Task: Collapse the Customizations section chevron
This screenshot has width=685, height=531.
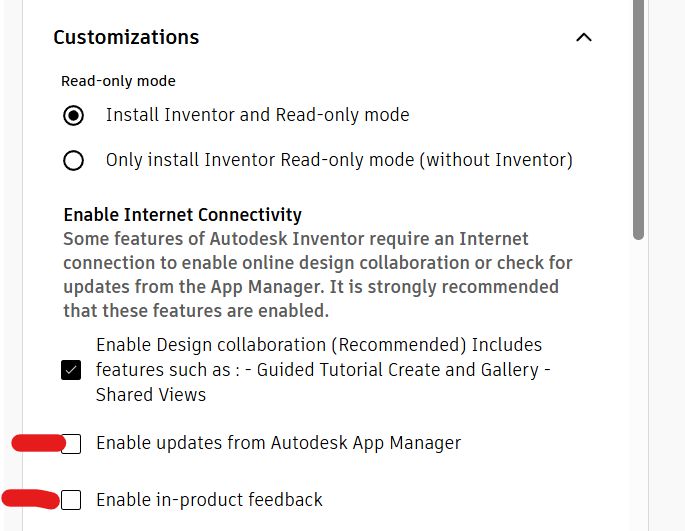Action: (x=584, y=38)
